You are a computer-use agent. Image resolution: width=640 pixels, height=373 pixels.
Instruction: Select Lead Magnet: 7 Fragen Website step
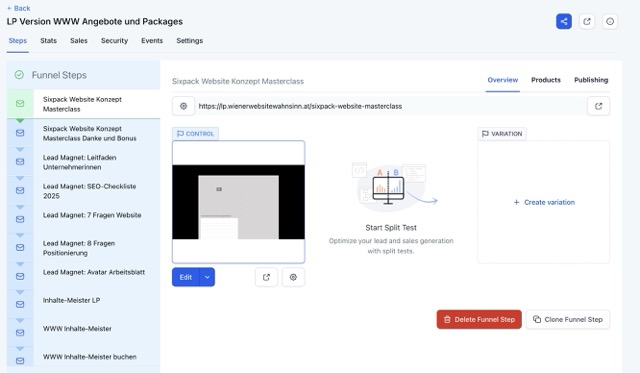click(x=97, y=219)
